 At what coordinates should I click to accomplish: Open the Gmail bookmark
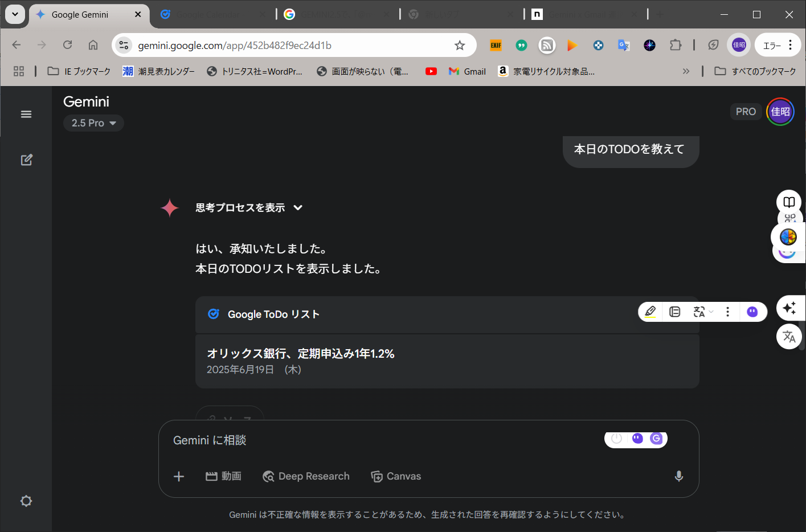point(467,71)
